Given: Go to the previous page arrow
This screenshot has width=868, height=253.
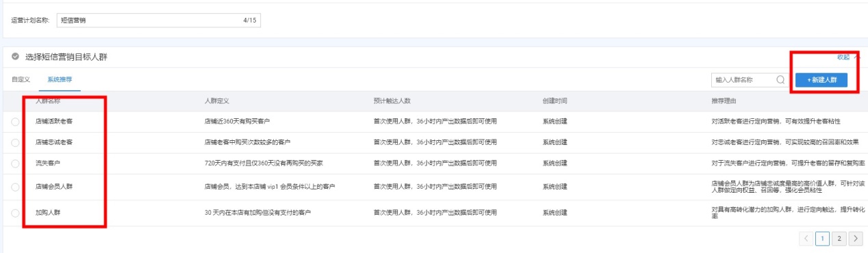Looking at the screenshot, I should click(806, 239).
